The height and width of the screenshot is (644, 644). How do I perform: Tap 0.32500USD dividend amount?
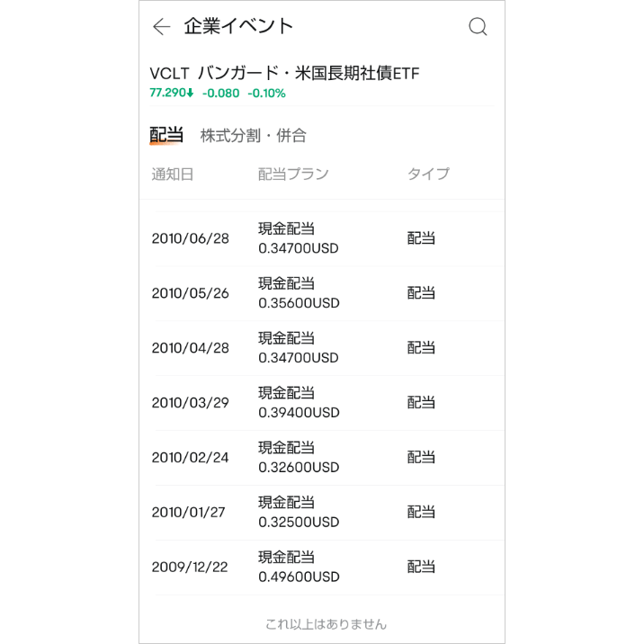coord(299,523)
